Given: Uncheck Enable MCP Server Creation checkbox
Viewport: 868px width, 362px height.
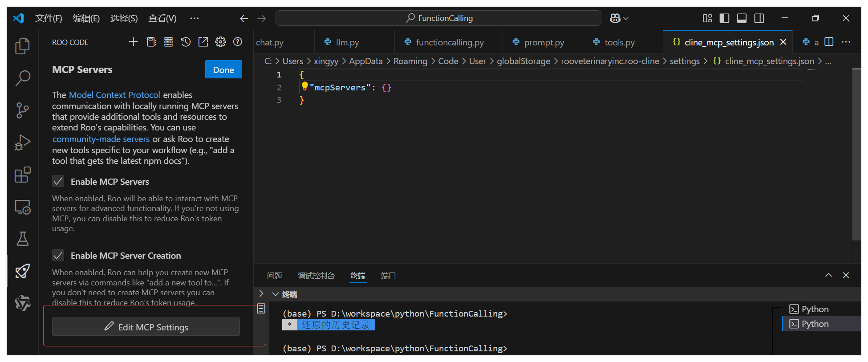Looking at the screenshot, I should [58, 255].
